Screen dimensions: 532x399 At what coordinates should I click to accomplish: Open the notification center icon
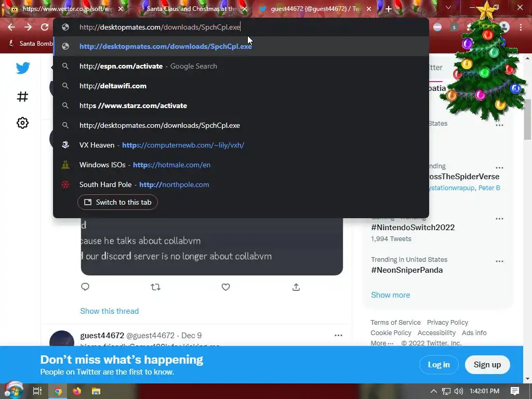coord(515,391)
